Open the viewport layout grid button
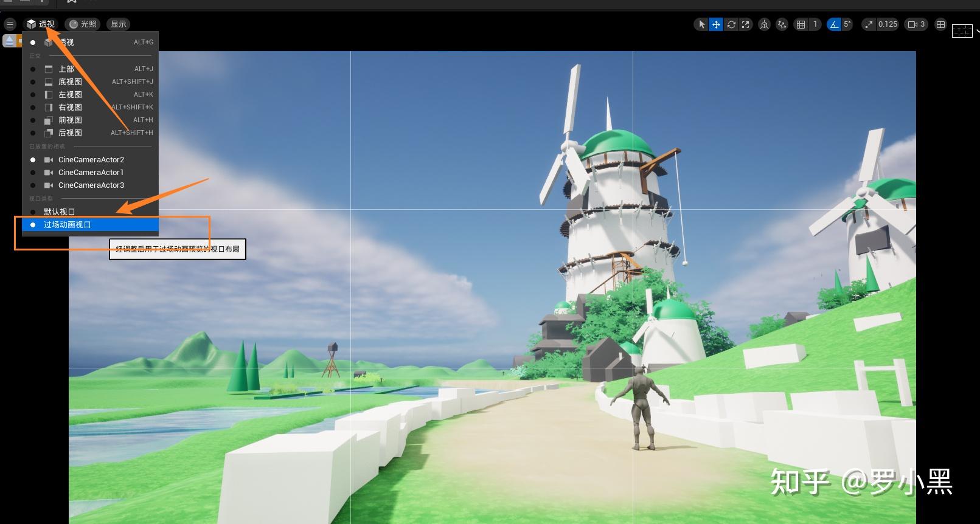 [940, 24]
